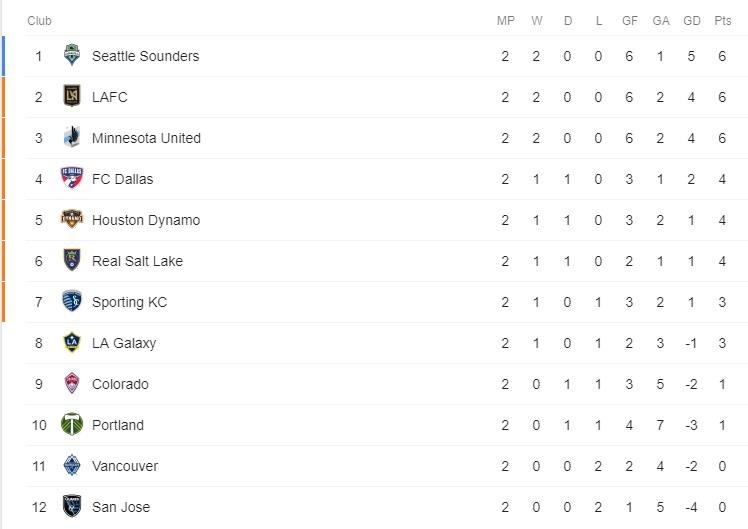This screenshot has height=529, width=748.
Task: Click the GD column header
Action: tap(691, 21)
